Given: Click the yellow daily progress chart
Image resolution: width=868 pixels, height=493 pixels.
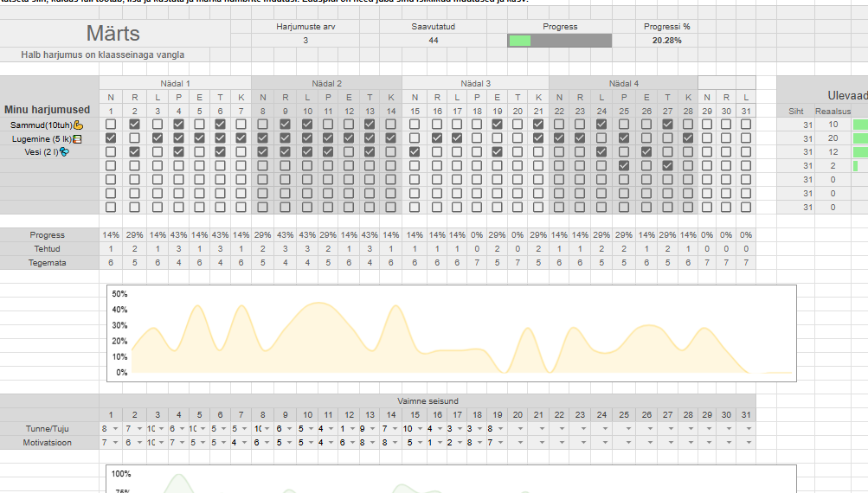Looking at the screenshot, I should coord(450,333).
